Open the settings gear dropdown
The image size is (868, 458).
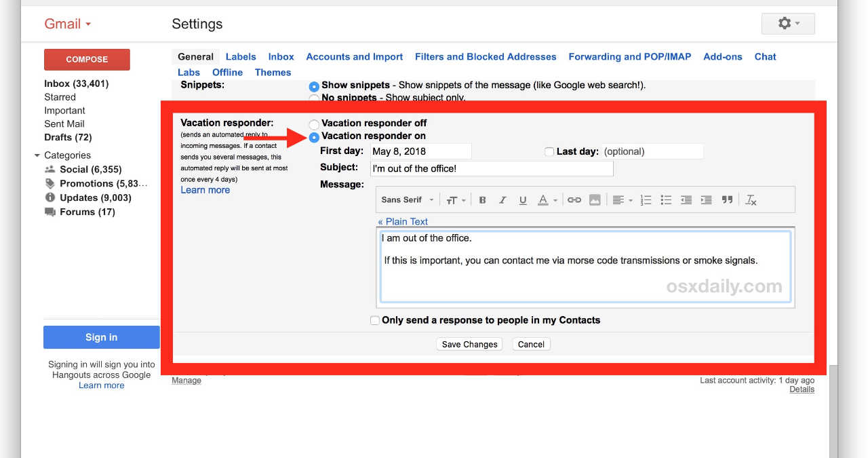tap(788, 24)
